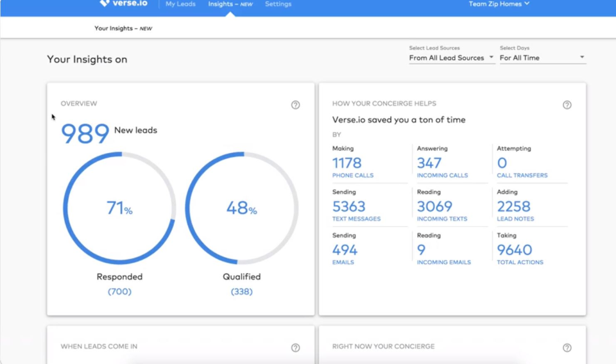Go to Settings tab
Viewport: 616px width, 364px height.
[x=278, y=4]
